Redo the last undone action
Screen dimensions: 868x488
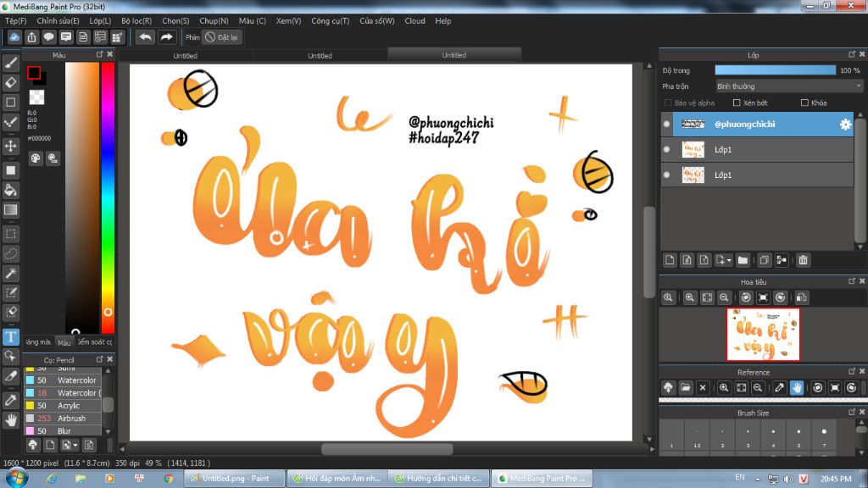point(166,37)
